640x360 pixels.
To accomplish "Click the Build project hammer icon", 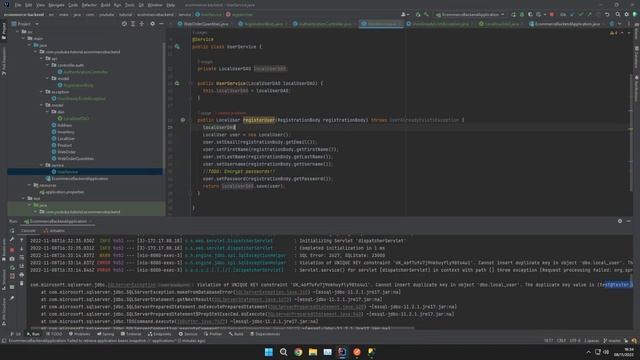I will click(427, 14).
